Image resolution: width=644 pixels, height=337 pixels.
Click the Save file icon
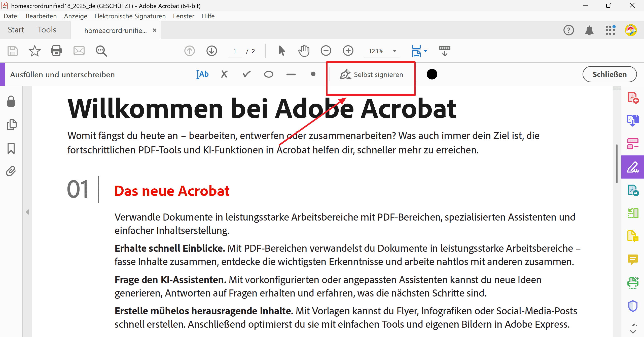click(x=13, y=51)
